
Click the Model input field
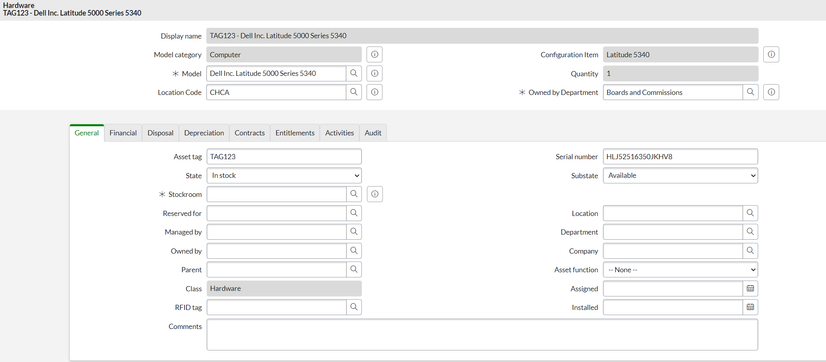(x=277, y=73)
